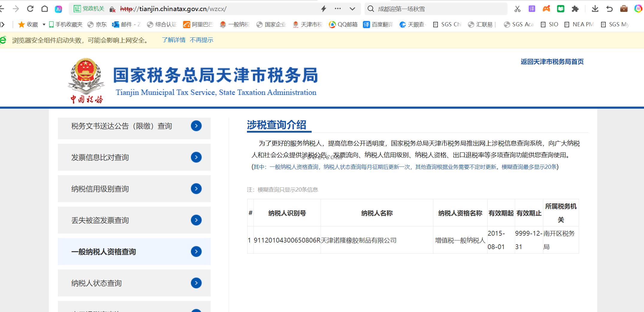644x312 pixels.
Task: Click the 党政机关 site badge
Action: click(x=89, y=9)
